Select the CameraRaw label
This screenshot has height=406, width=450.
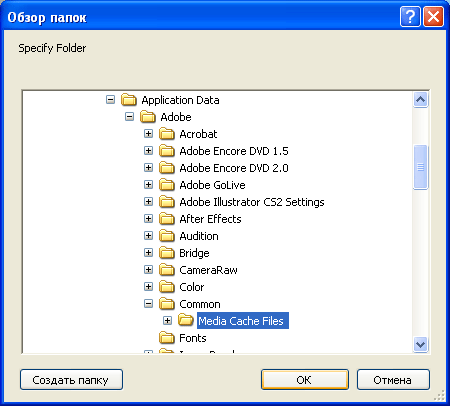point(208,270)
